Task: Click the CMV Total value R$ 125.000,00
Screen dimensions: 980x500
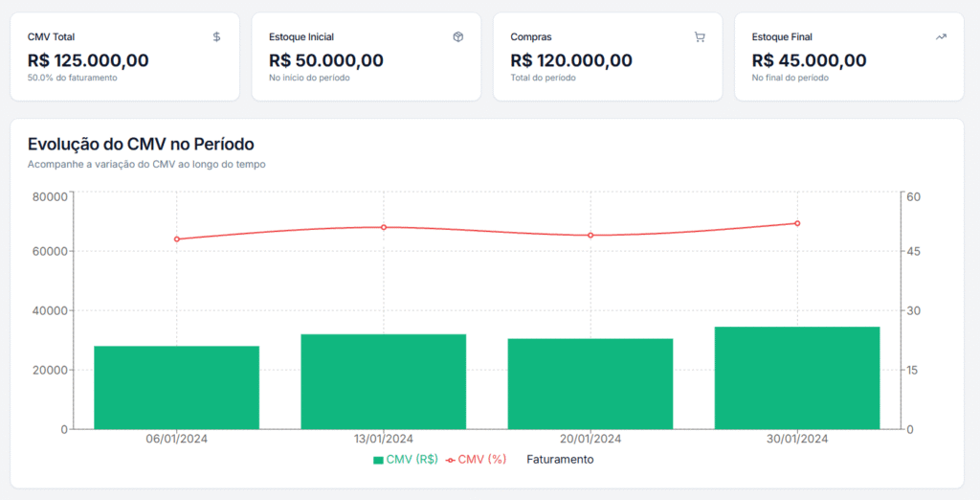Action: point(88,60)
